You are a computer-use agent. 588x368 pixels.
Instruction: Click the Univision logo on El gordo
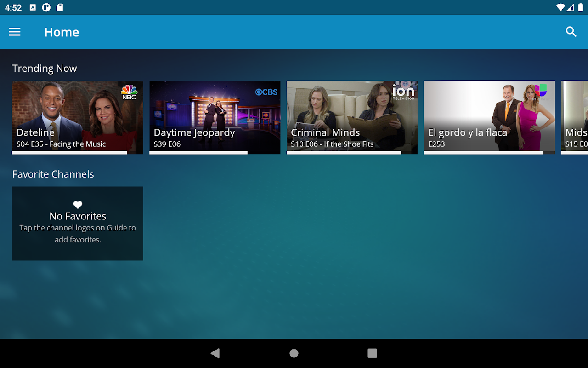[541, 92]
